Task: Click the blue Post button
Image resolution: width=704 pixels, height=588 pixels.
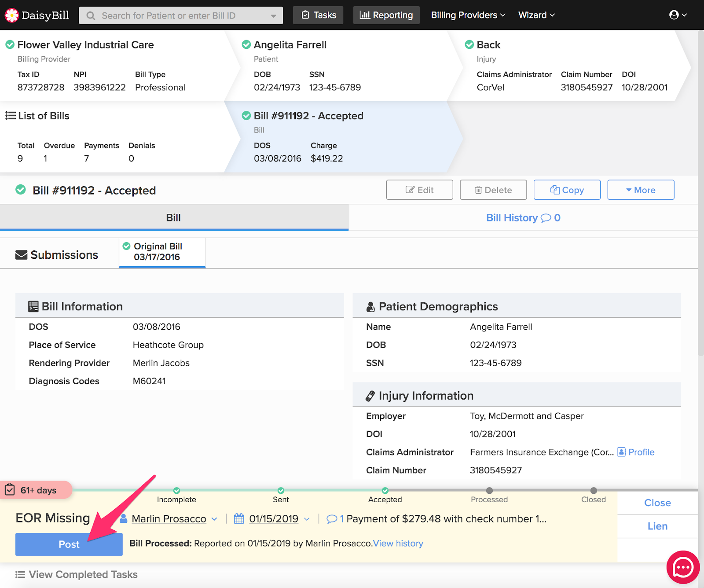Action: coord(69,544)
